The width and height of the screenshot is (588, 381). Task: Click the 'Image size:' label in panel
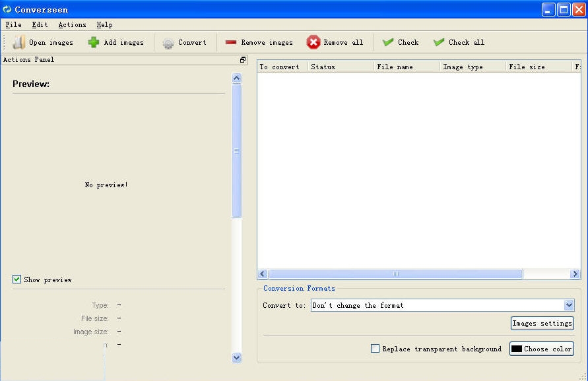(91, 332)
